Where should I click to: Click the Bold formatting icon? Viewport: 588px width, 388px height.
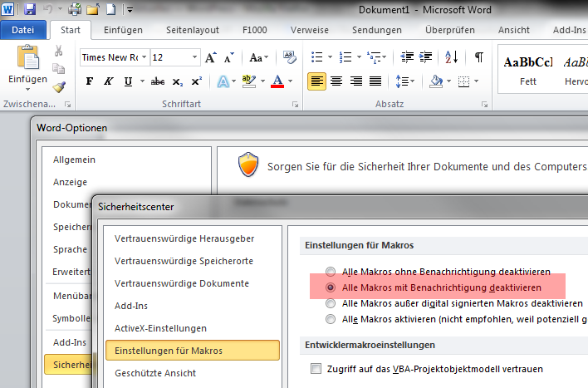90,81
